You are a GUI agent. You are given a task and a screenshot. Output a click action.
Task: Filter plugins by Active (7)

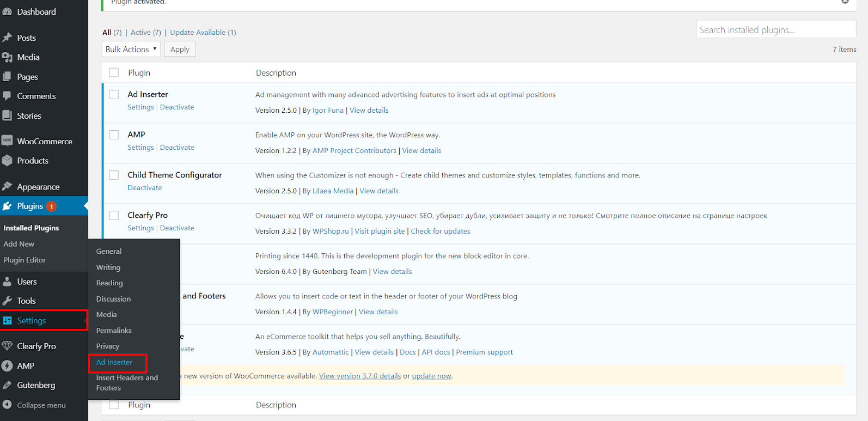tap(145, 32)
